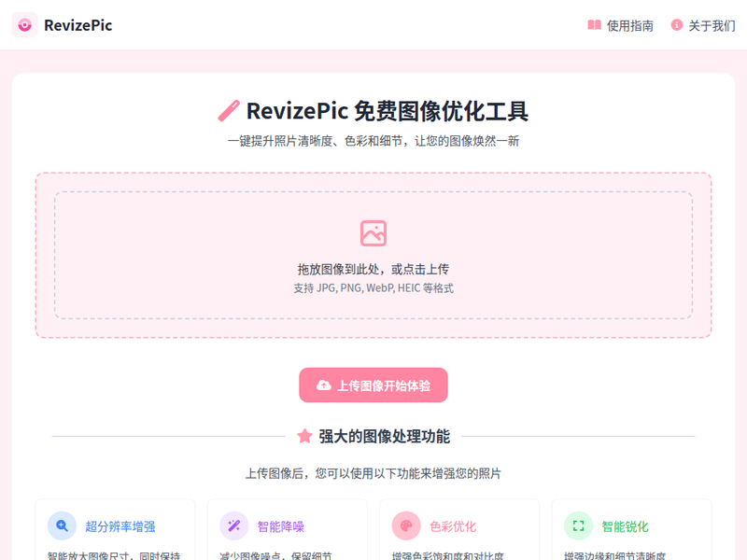Click the expand-frame icon for 智能锐化
The image size is (747, 560).
578,525
